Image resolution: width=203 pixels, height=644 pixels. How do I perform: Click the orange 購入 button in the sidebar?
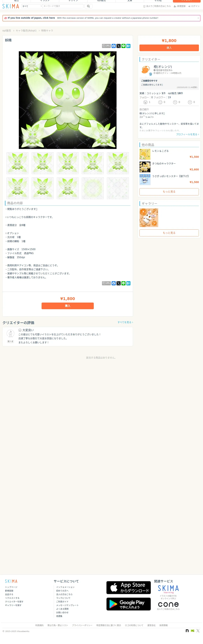(x=169, y=48)
